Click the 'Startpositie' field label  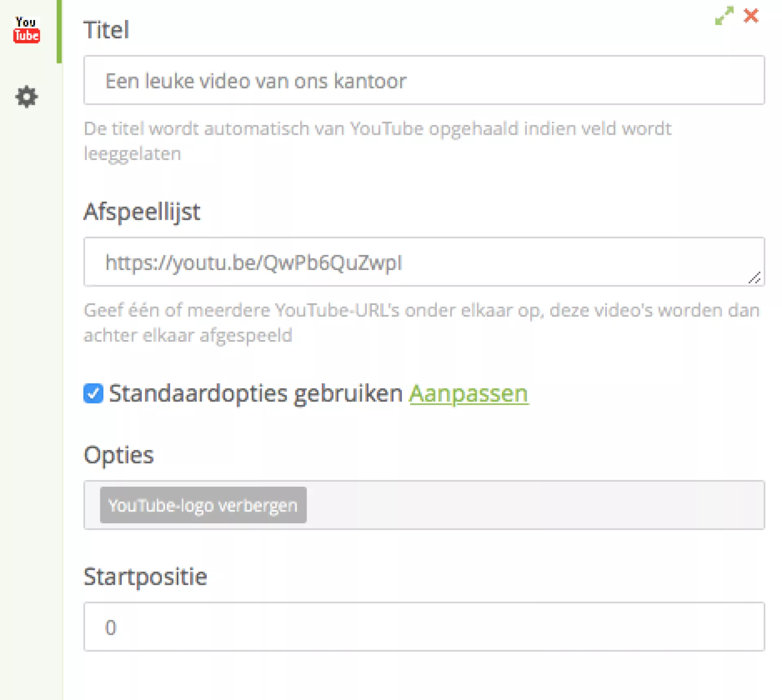point(145,577)
